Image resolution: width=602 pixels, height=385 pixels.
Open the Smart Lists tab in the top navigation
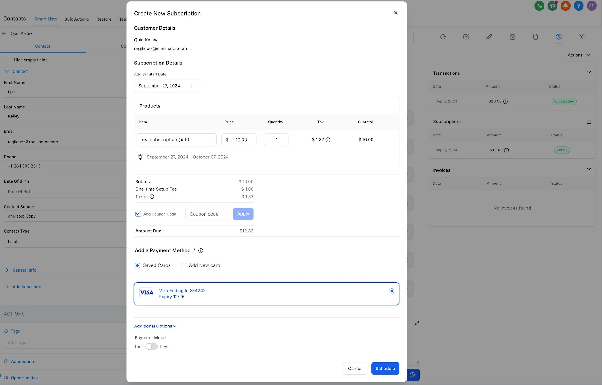(46, 19)
